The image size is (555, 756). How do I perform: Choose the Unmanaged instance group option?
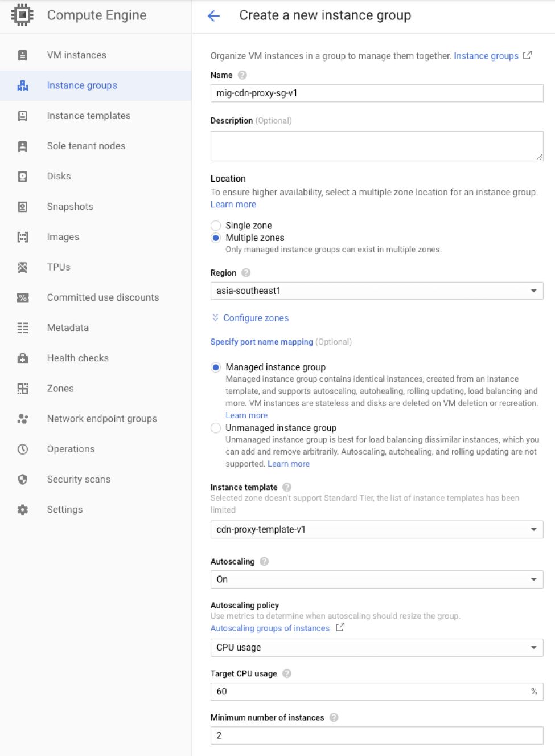point(216,428)
